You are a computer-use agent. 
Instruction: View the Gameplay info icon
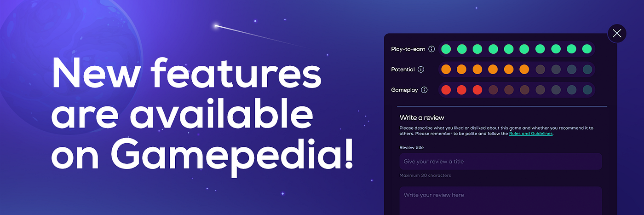pos(424,90)
